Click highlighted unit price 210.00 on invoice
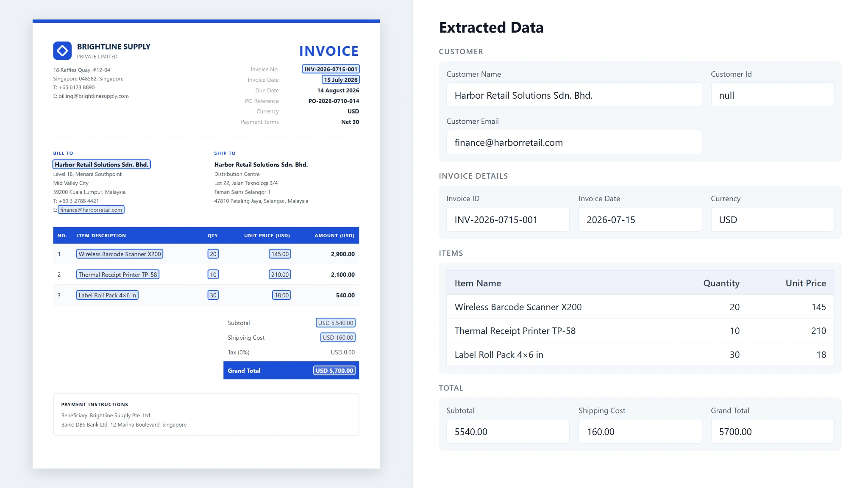 [280, 274]
